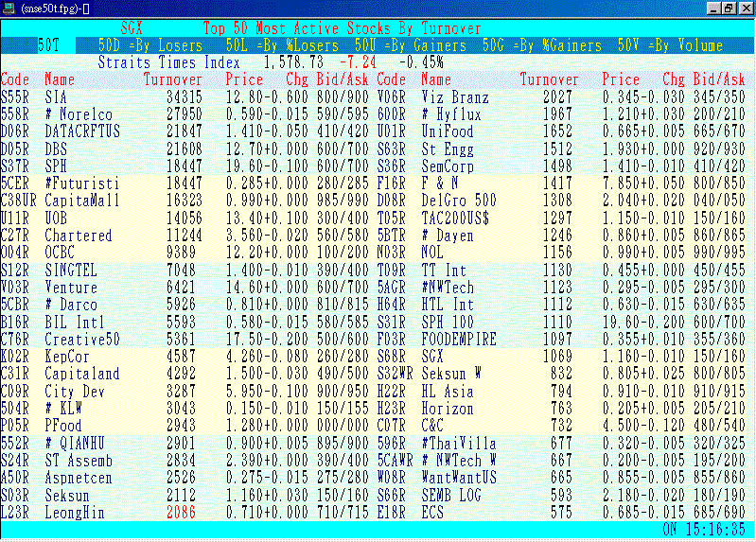The width and height of the screenshot is (756, 542).
Task: Select the Norelco stock name
Action: click(79, 114)
